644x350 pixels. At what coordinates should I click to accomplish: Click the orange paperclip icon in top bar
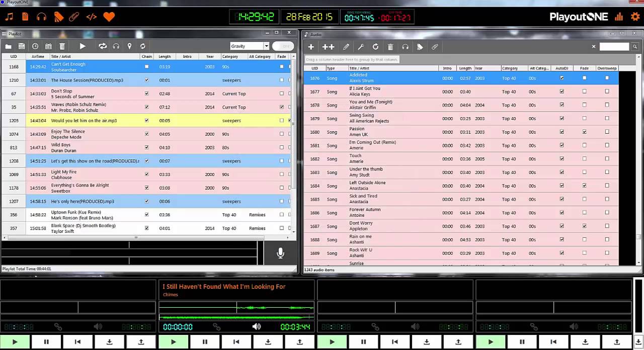[74, 17]
